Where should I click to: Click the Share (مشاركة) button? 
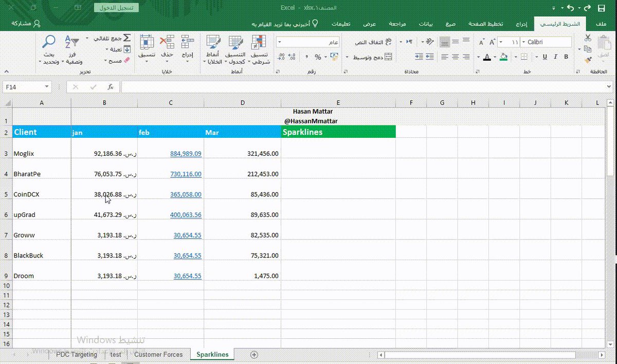pos(25,24)
